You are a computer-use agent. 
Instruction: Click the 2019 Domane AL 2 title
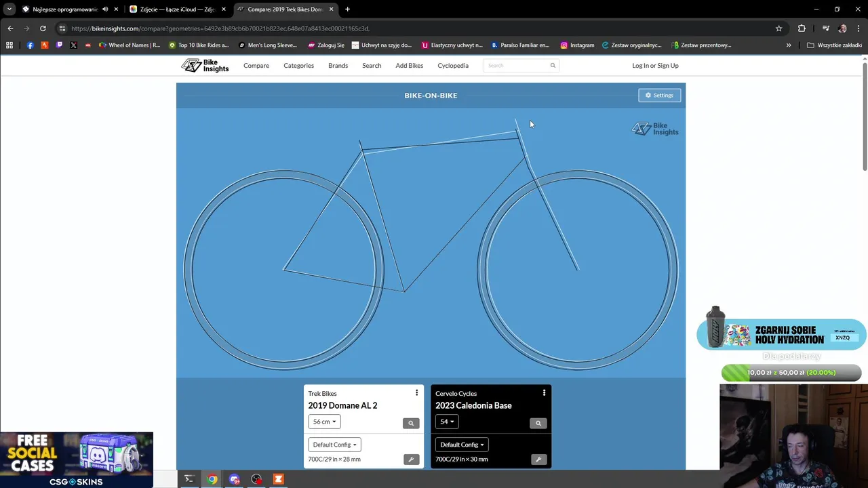[x=342, y=405]
